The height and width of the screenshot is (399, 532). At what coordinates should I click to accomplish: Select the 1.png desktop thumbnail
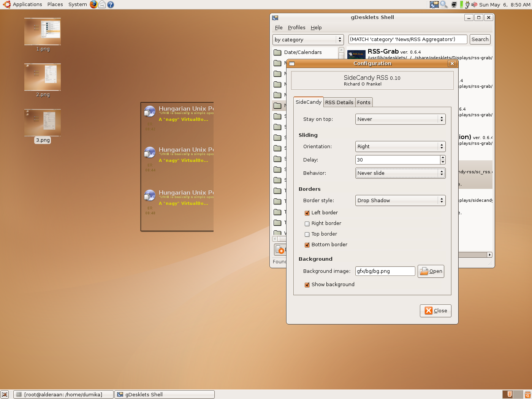pyautogui.click(x=43, y=32)
